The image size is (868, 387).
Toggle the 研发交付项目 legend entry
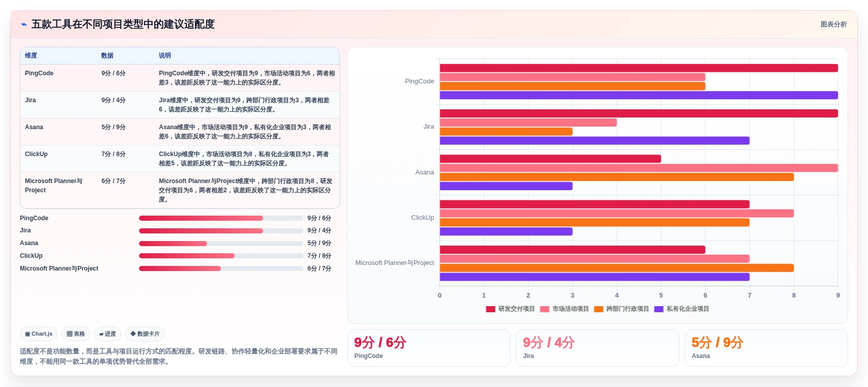click(x=511, y=309)
